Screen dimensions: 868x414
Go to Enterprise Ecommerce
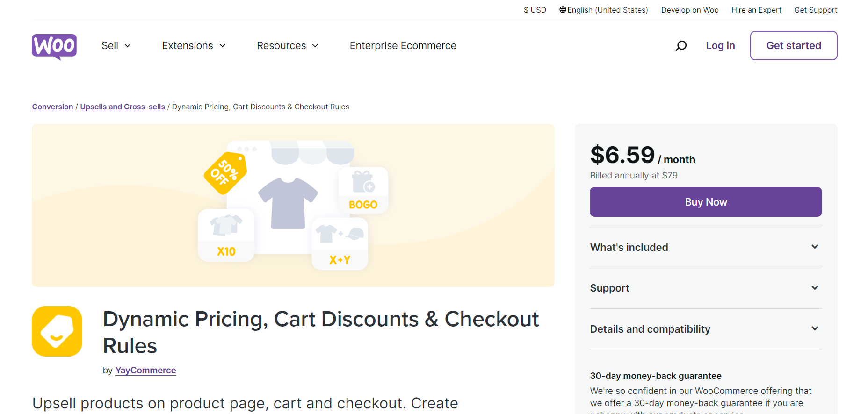(x=403, y=46)
